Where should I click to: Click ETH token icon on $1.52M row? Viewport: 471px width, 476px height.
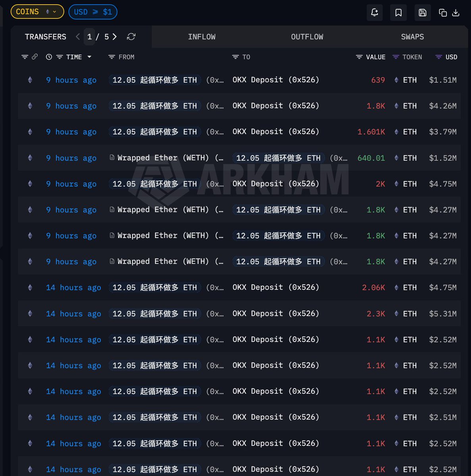(396, 158)
